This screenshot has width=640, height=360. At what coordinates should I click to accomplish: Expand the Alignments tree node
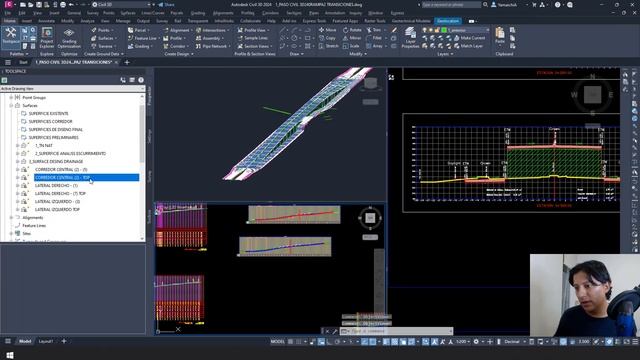[11, 218]
